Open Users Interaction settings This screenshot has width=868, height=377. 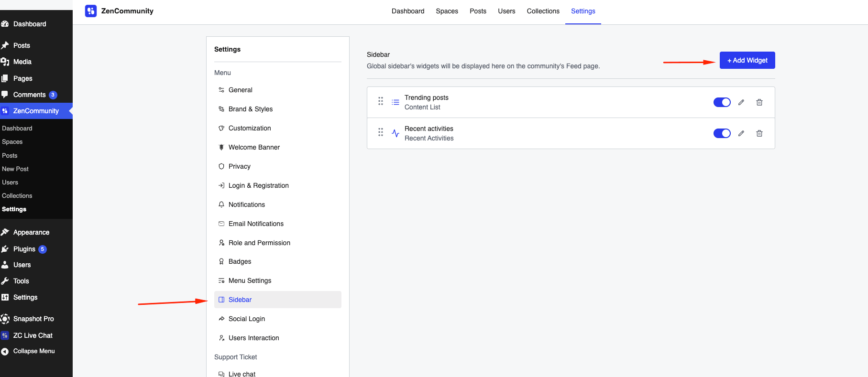[278, 338]
